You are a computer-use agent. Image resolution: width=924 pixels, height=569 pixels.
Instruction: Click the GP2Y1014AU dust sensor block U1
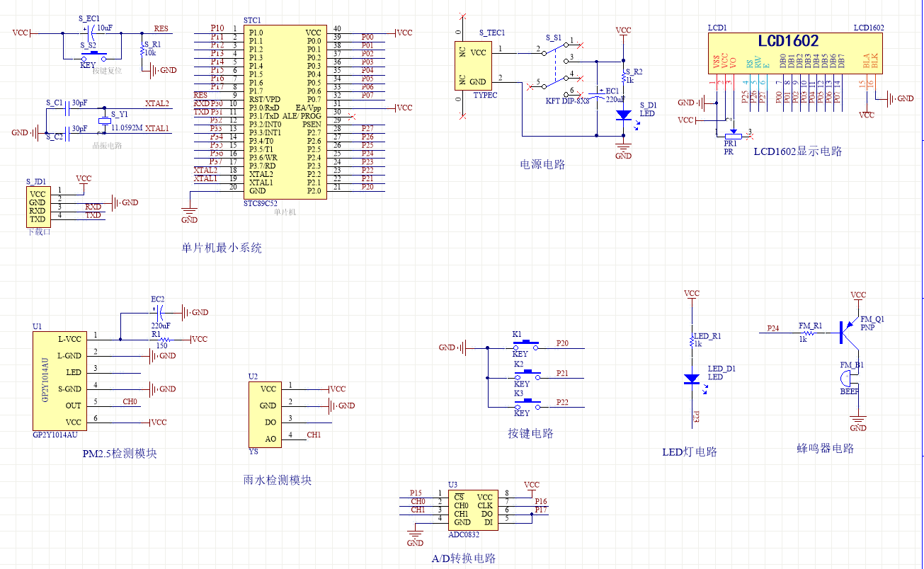(58, 380)
